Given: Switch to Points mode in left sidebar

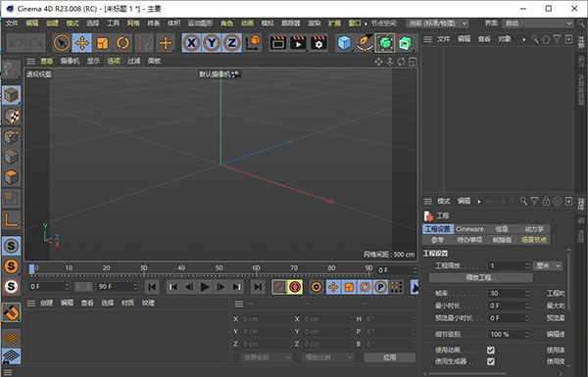Looking at the screenshot, I should 11,137.
